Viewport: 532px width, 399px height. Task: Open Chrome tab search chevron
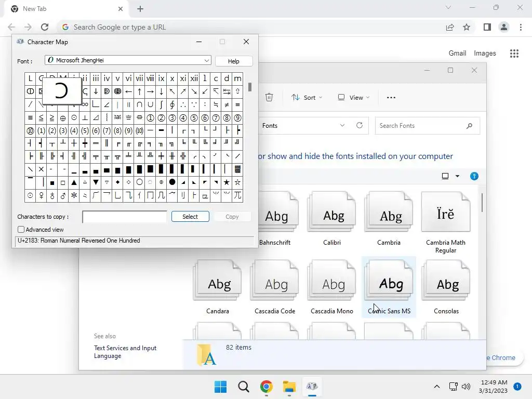click(448, 7)
